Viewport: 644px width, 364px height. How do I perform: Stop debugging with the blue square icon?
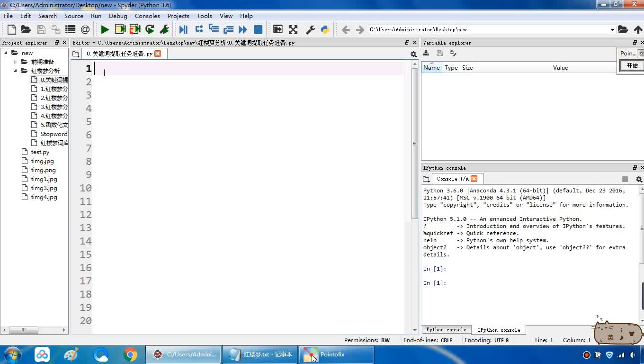[258, 29]
